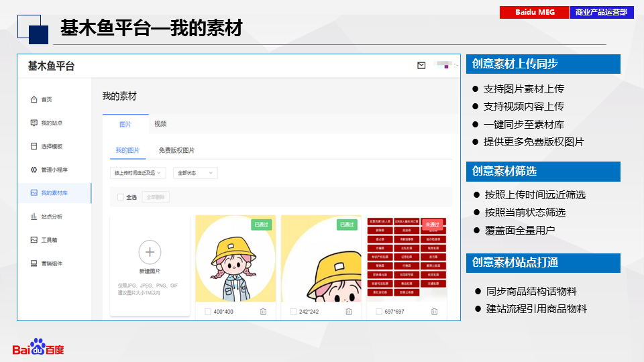644x362 pixels.
Task: Click the 已通过 badge on 400*400 image
Action: pyautogui.click(x=261, y=225)
